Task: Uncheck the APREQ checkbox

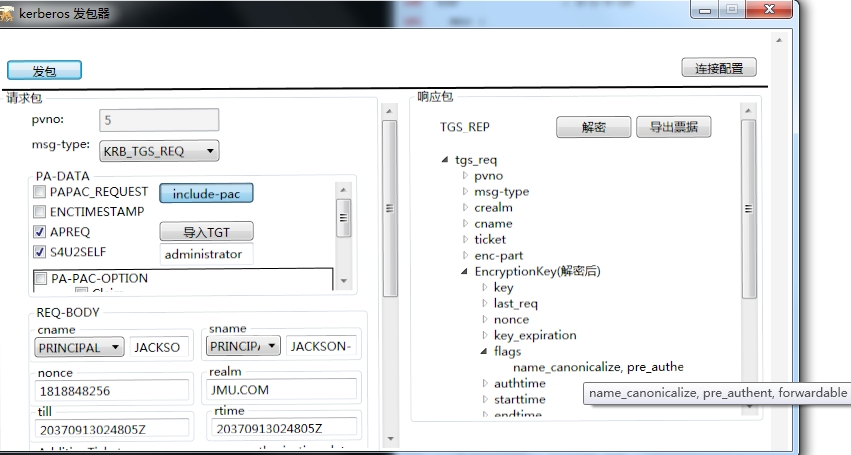Action: point(40,232)
